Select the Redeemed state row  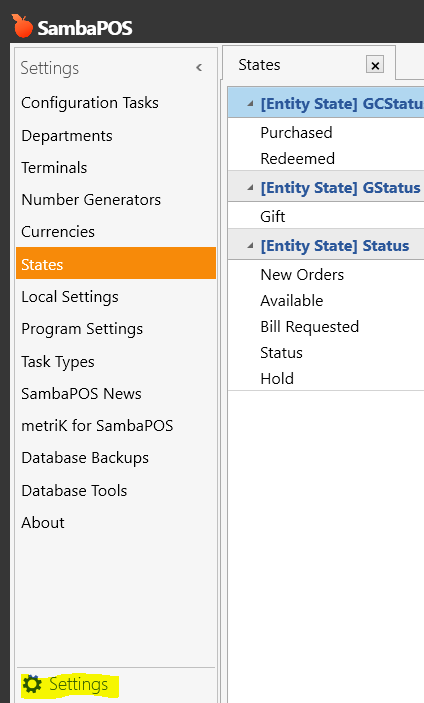pos(326,158)
